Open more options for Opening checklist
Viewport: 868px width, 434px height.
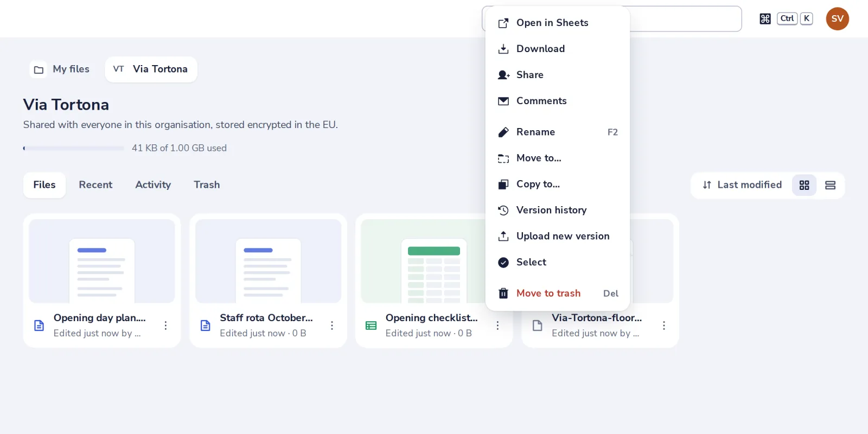coord(497,325)
